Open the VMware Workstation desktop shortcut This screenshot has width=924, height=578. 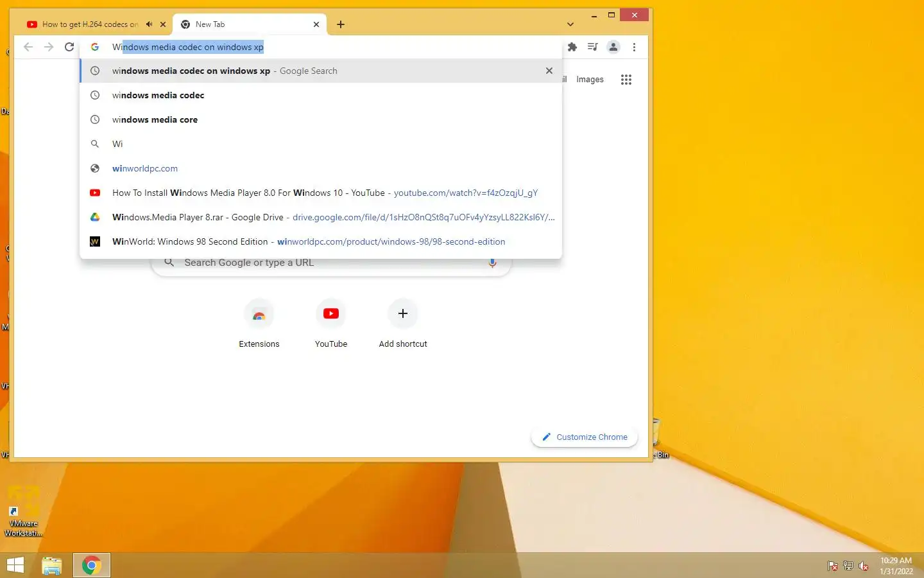24,512
